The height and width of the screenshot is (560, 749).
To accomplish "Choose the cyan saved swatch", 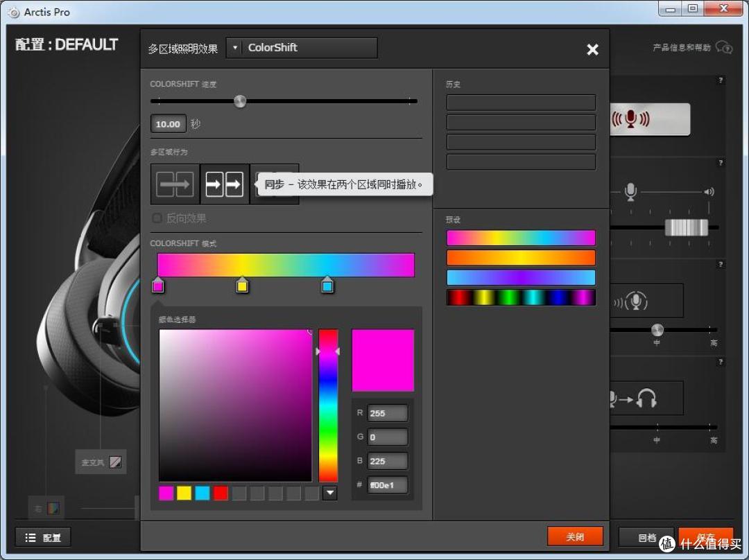I will pos(202,493).
